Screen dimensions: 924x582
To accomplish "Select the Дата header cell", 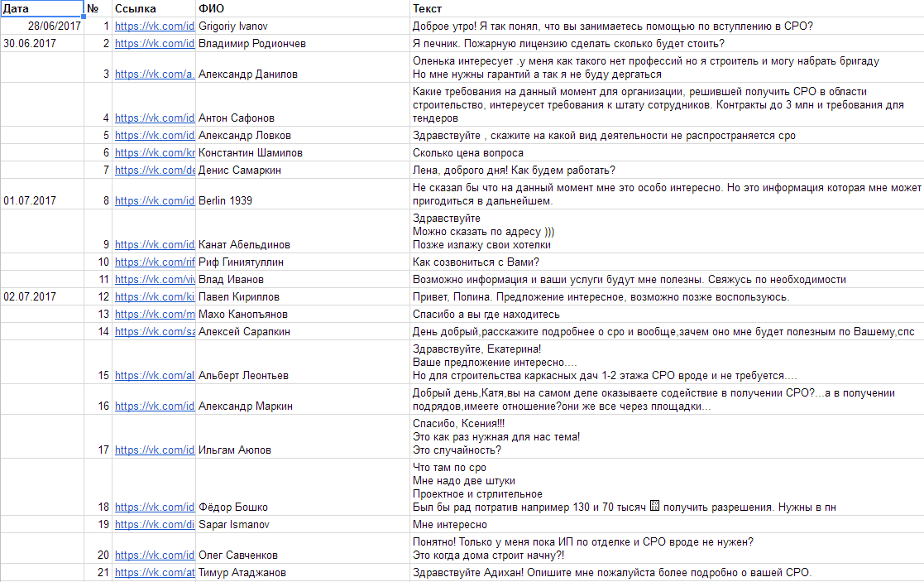I will [42, 9].
